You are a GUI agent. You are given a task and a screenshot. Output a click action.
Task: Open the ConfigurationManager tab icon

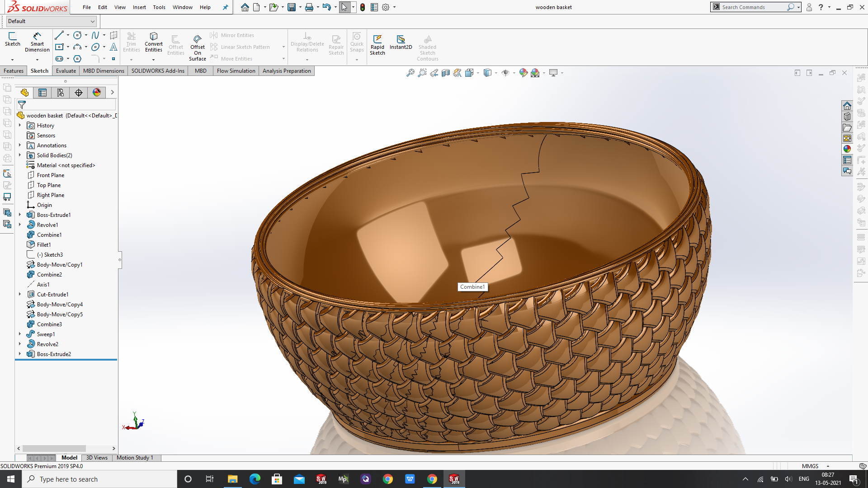(61, 93)
